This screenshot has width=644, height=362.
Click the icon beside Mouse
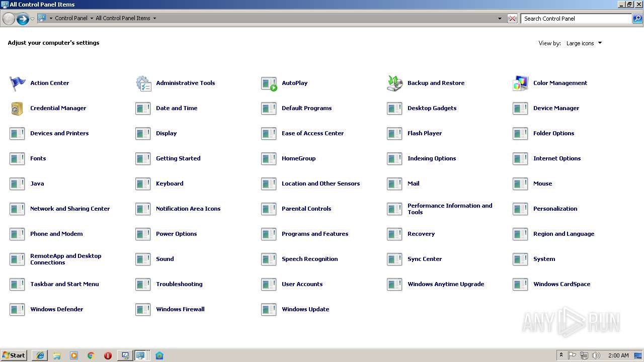click(x=521, y=184)
